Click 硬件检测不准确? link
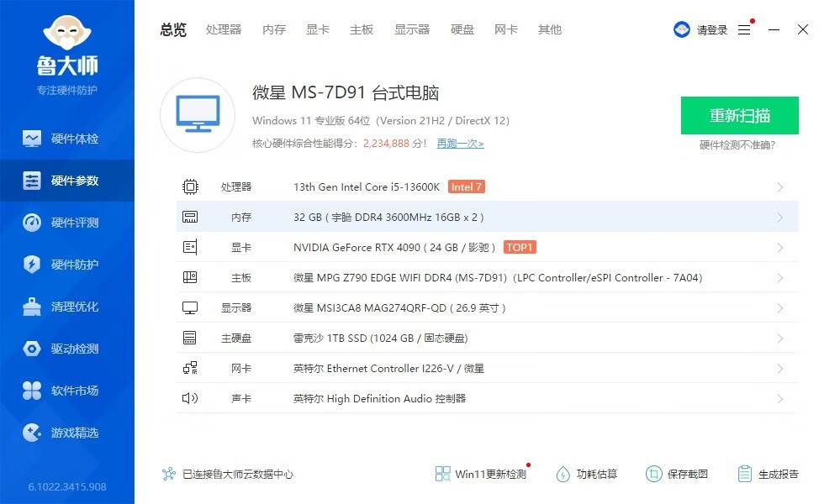This screenshot has height=504, width=824. (737, 144)
